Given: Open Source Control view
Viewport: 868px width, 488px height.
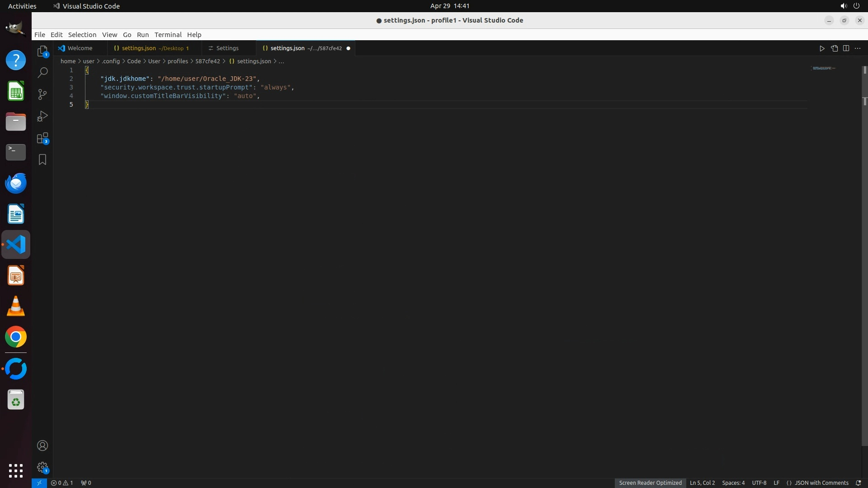Looking at the screenshot, I should (x=42, y=94).
